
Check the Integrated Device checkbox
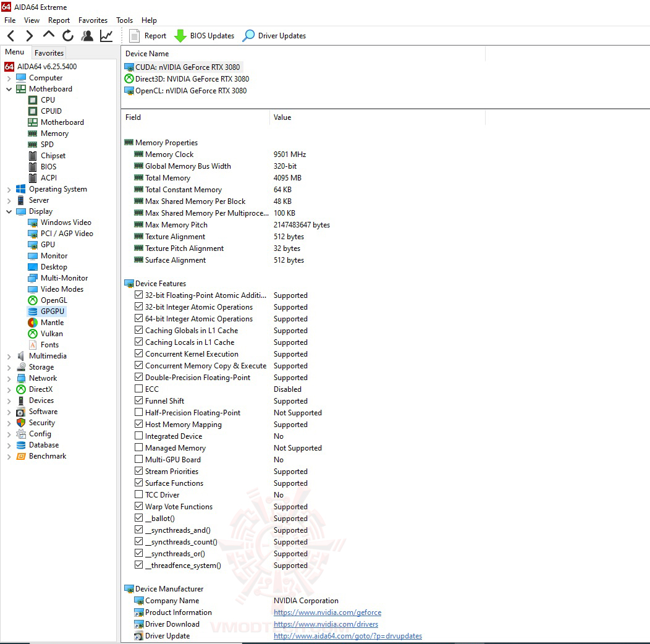(139, 436)
